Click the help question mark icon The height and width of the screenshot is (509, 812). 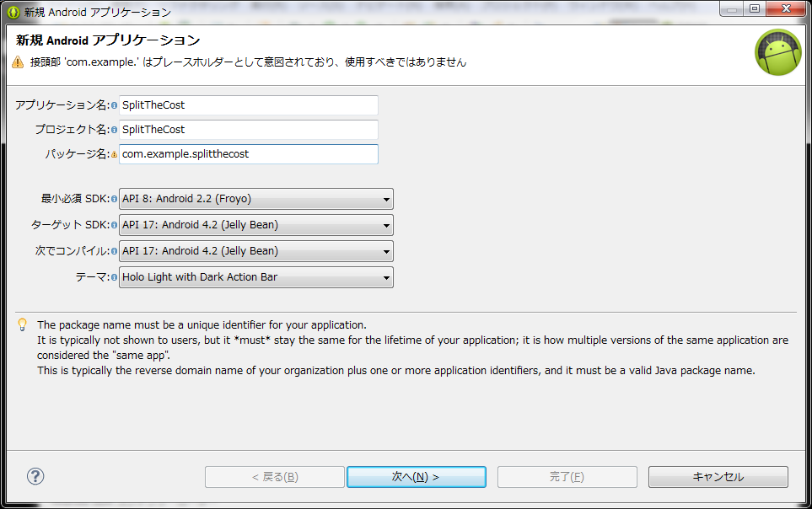(x=35, y=476)
